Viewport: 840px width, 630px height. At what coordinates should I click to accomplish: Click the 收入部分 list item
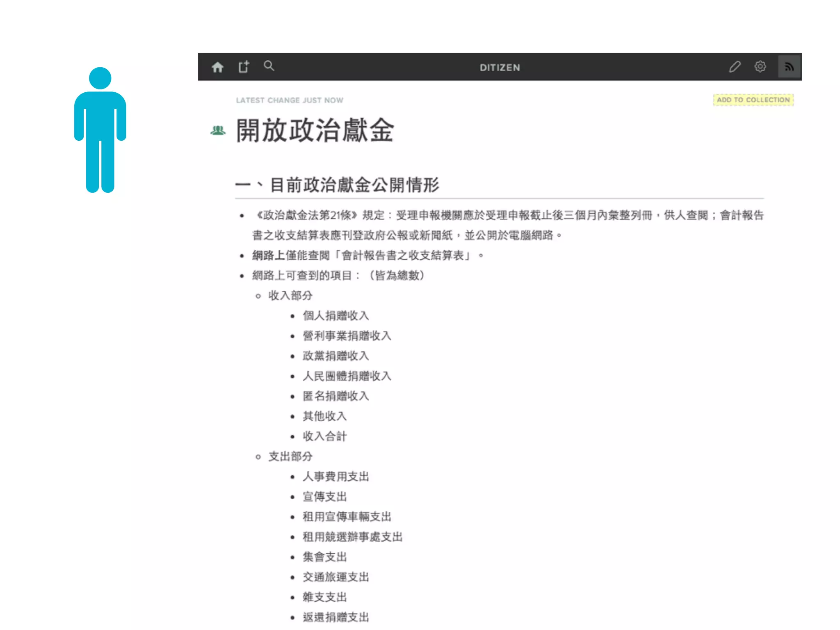click(x=290, y=295)
